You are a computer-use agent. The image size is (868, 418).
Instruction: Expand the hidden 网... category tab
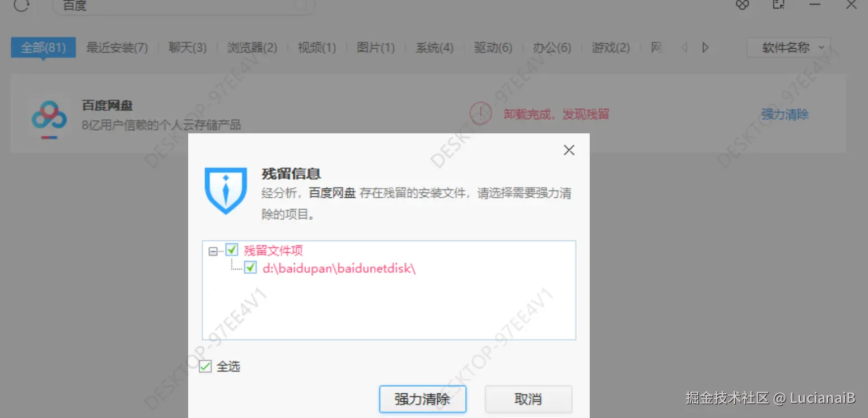(656, 48)
